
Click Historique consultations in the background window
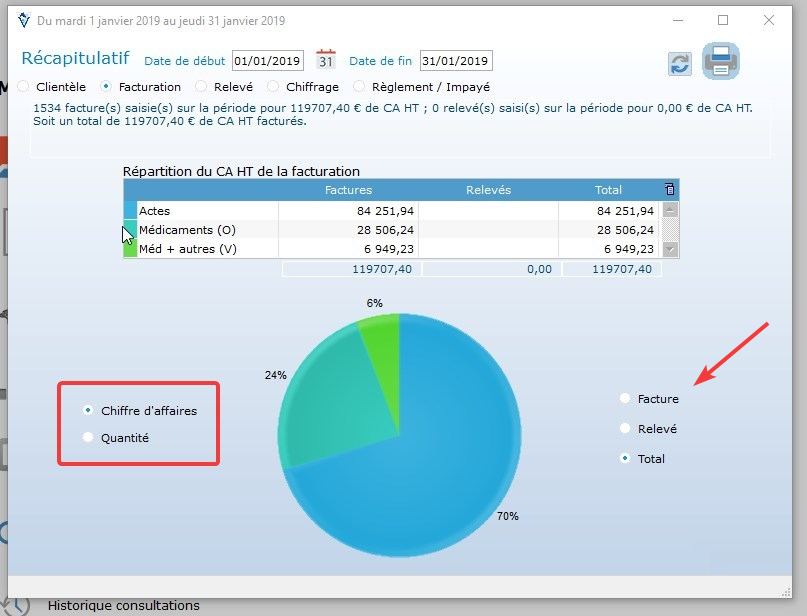(124, 606)
